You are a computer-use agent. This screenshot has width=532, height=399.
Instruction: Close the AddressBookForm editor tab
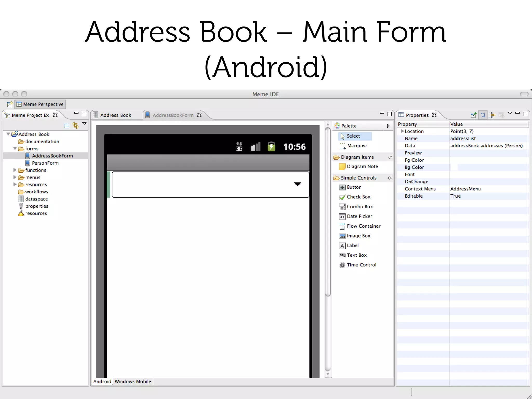pyautogui.click(x=199, y=115)
